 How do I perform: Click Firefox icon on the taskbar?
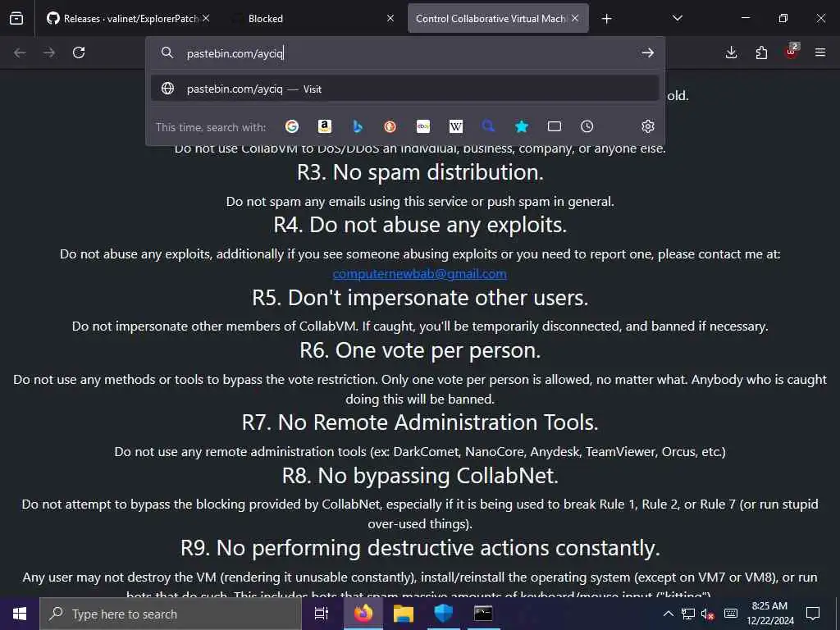coord(363,614)
